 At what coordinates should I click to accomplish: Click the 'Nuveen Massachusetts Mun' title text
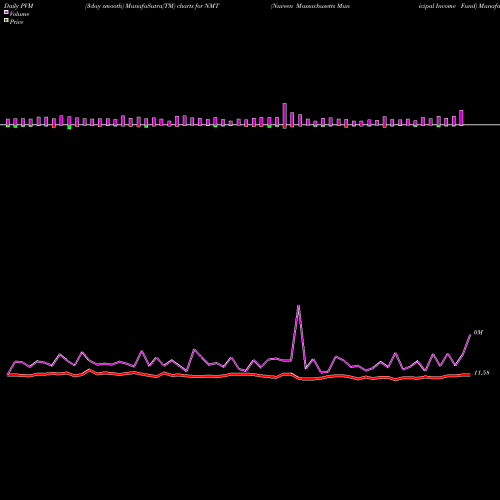310,6
